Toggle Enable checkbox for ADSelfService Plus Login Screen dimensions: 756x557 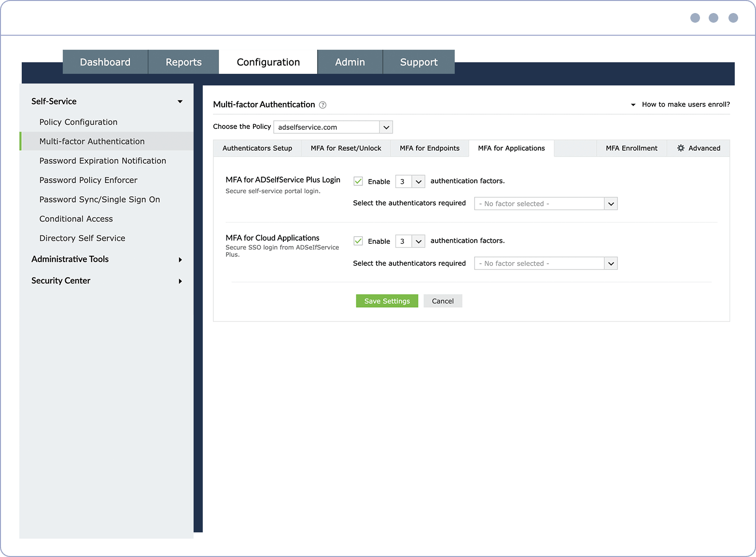(358, 181)
